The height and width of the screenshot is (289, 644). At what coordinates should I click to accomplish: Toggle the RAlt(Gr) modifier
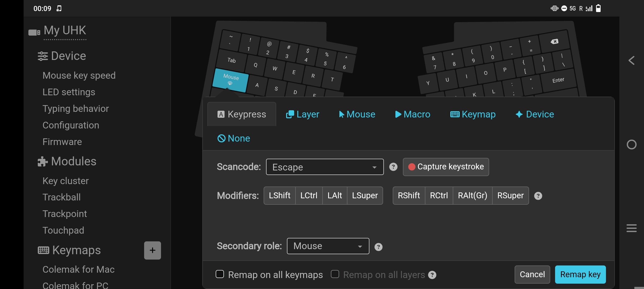[x=472, y=196]
